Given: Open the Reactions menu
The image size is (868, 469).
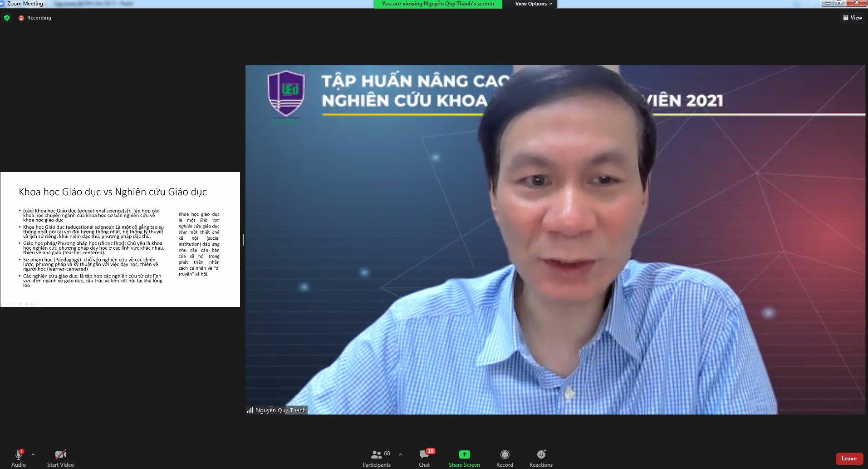Looking at the screenshot, I should point(541,455).
